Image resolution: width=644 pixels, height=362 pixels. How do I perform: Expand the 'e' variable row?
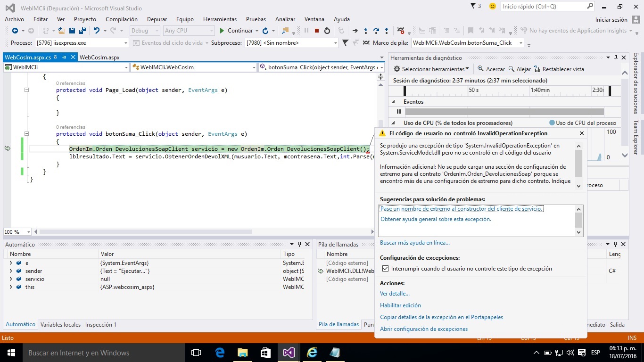[11, 263]
